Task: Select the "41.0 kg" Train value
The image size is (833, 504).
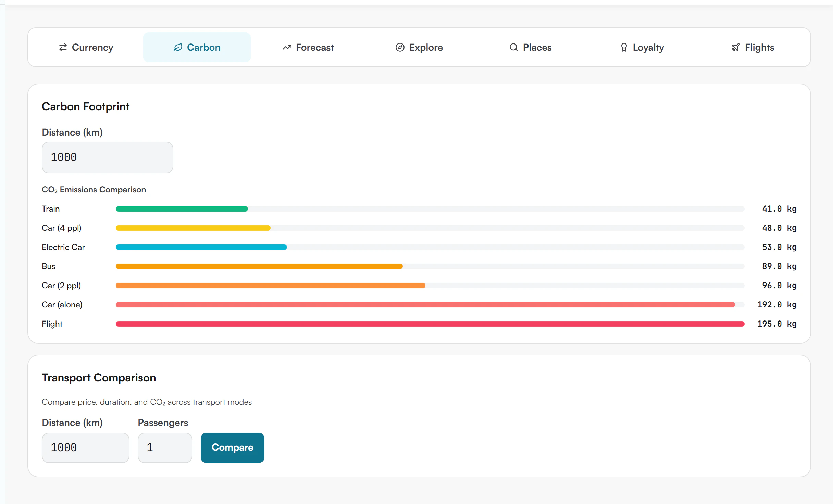Action: (779, 209)
